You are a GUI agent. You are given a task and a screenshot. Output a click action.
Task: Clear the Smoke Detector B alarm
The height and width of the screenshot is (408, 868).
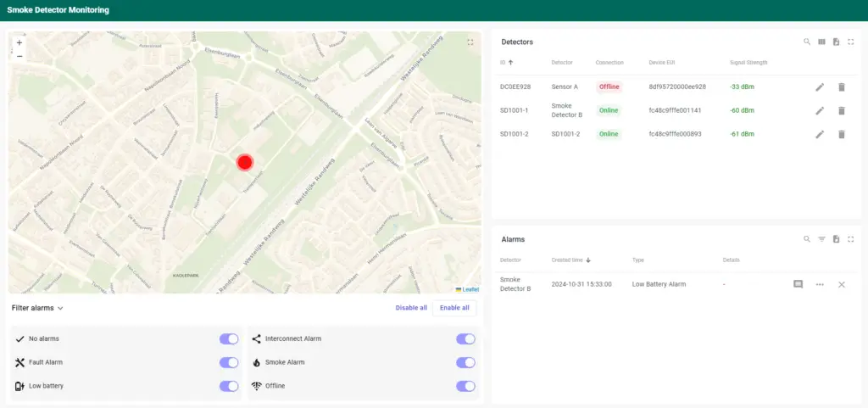point(842,284)
